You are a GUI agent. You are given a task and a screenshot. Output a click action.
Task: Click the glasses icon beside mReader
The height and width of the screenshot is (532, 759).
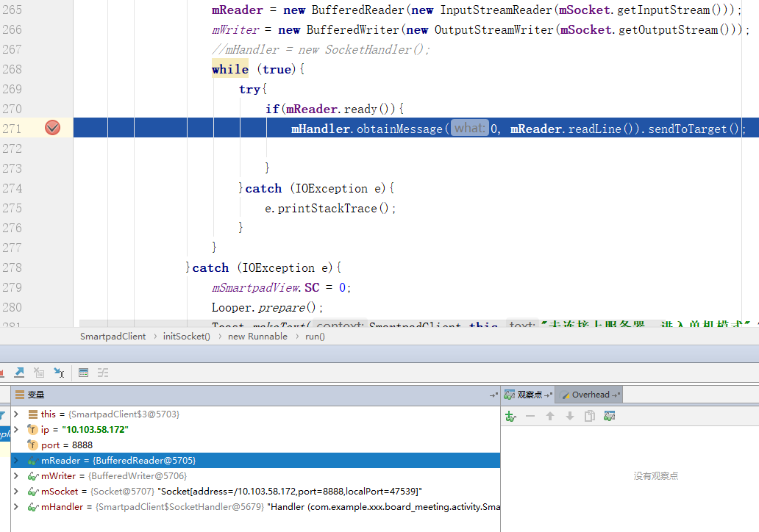click(33, 461)
